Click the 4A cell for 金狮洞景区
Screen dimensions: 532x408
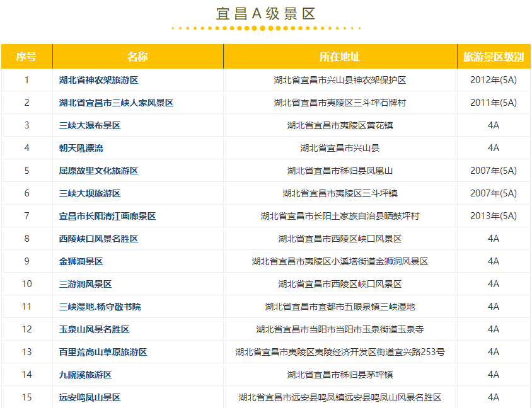point(494,261)
